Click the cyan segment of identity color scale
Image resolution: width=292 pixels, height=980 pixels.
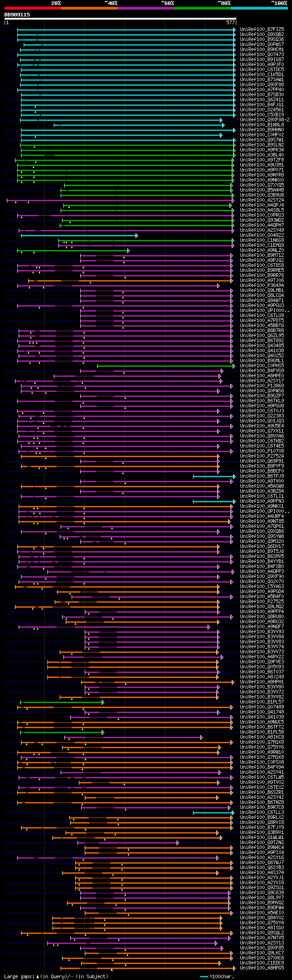coord(259,8)
